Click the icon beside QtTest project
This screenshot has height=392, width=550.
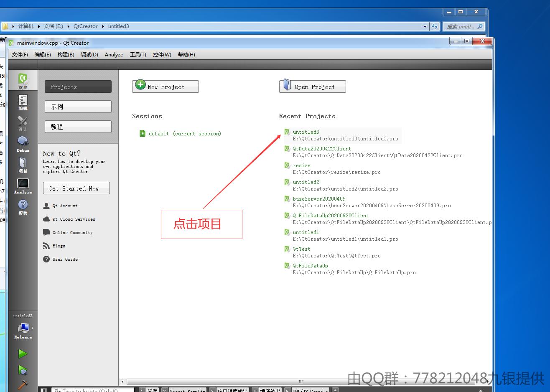pos(287,249)
